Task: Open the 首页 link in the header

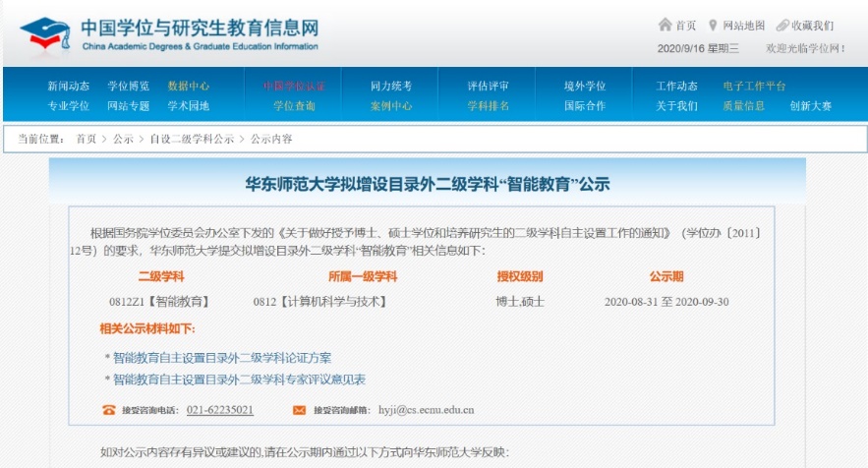Action: pyautogui.click(x=685, y=26)
